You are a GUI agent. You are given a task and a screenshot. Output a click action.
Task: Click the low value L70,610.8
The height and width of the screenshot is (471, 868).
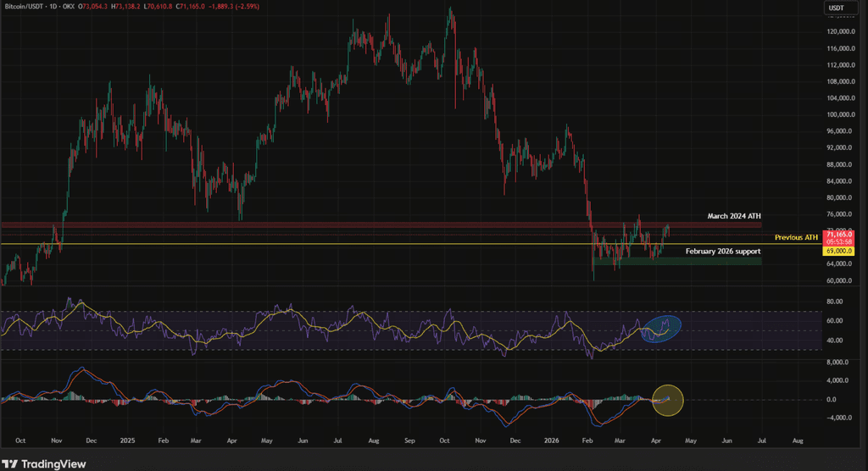(158, 7)
